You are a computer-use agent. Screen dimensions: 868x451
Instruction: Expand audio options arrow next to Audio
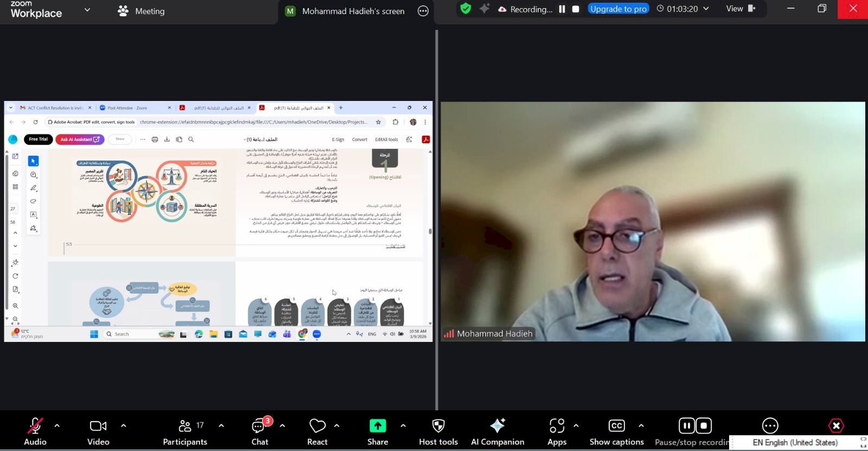57,426
